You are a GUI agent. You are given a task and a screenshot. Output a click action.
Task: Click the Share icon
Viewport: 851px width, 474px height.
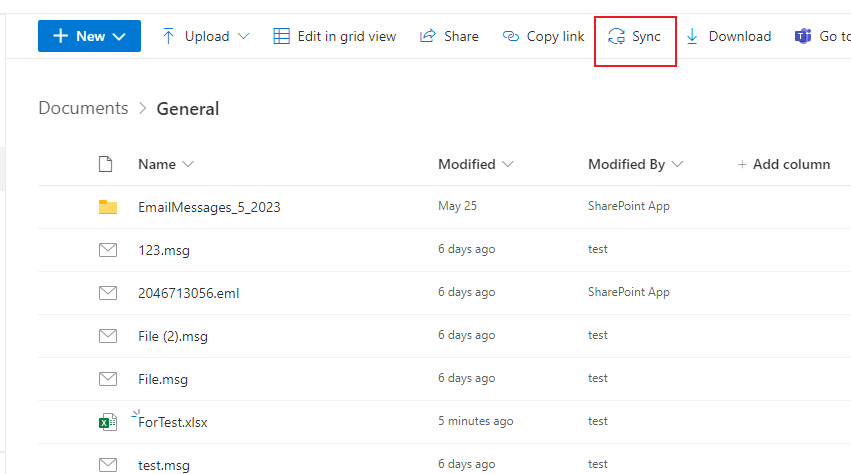428,36
